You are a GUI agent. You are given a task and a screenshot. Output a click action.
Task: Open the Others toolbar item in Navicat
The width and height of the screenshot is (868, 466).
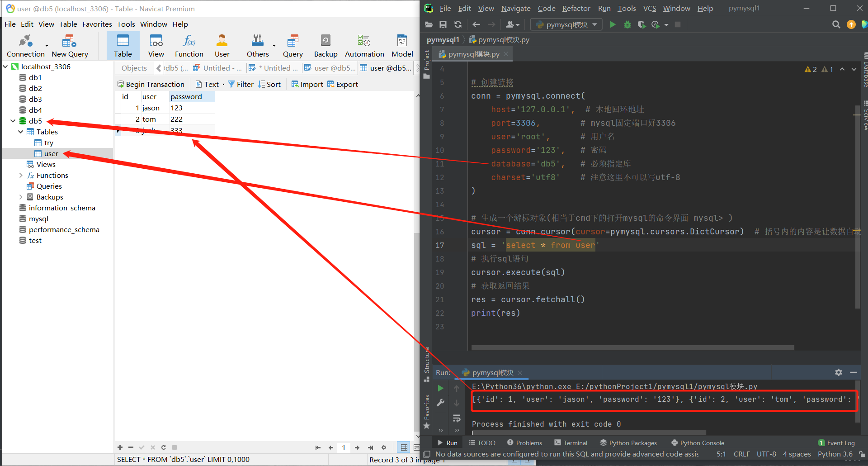258,46
